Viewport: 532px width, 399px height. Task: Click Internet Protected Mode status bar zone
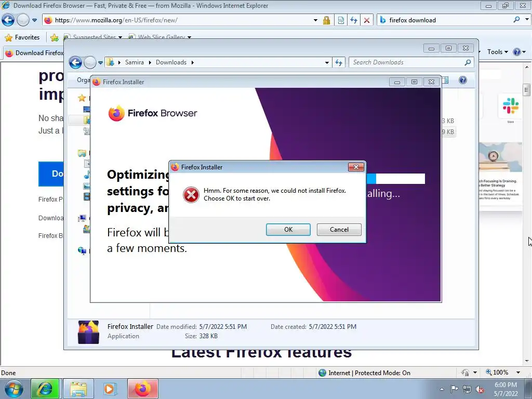365,373
